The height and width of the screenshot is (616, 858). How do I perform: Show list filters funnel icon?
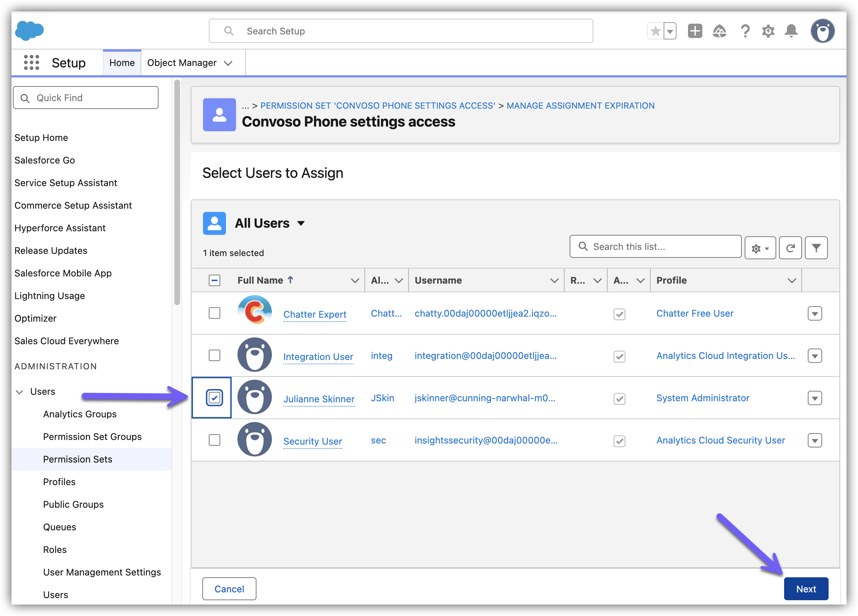point(816,248)
